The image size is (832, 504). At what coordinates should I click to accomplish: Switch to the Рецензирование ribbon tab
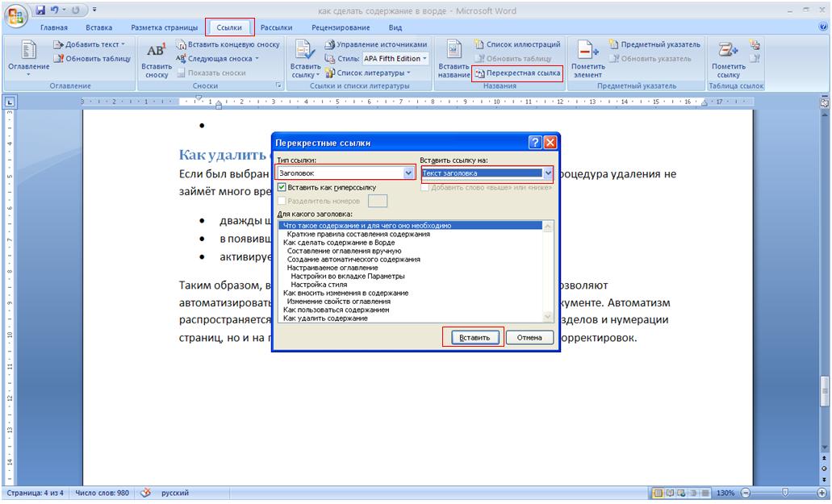pyautogui.click(x=341, y=27)
